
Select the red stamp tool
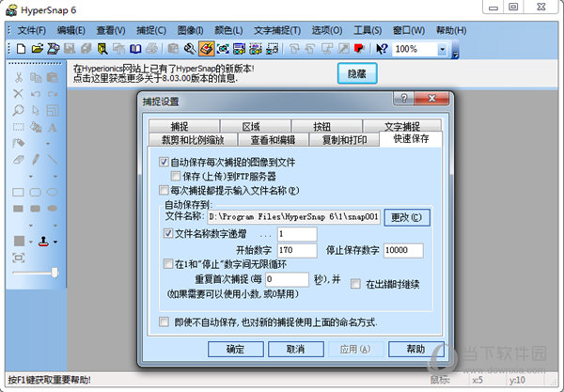click(x=44, y=241)
